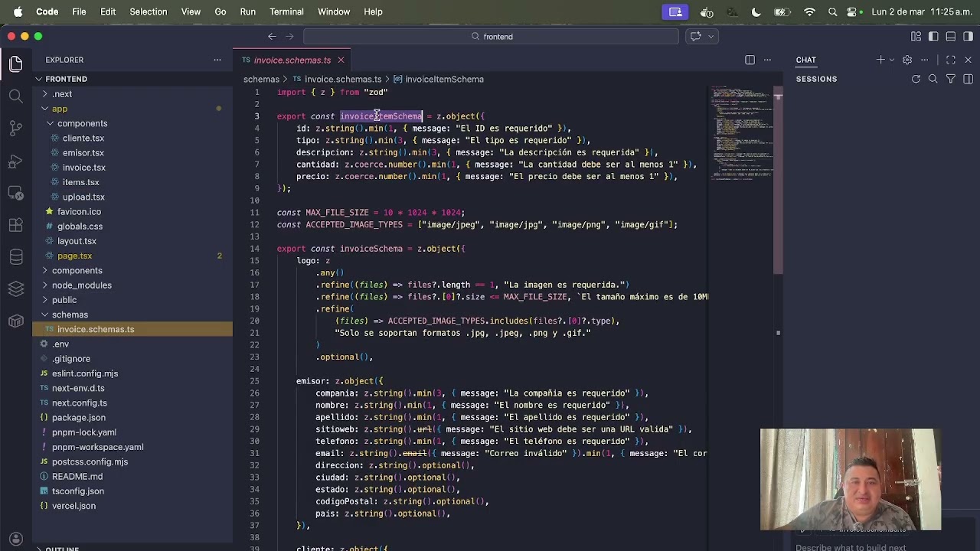980x551 pixels.
Task: Switch to the CHAT panel tab
Action: coord(805,60)
